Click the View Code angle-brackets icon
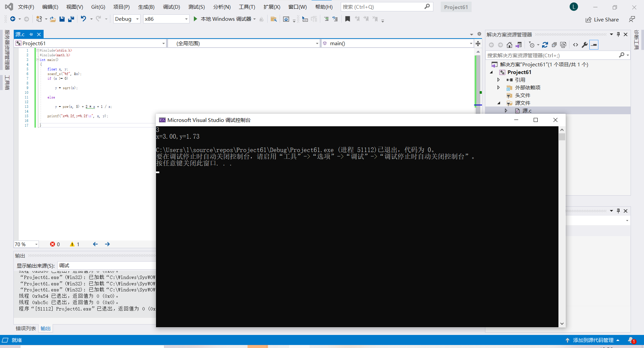The width and height of the screenshot is (644, 348). point(576,45)
